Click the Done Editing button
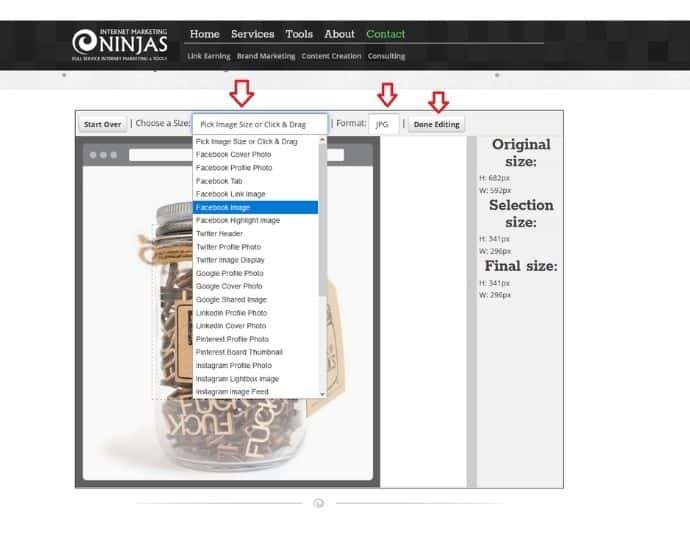 [x=437, y=125]
